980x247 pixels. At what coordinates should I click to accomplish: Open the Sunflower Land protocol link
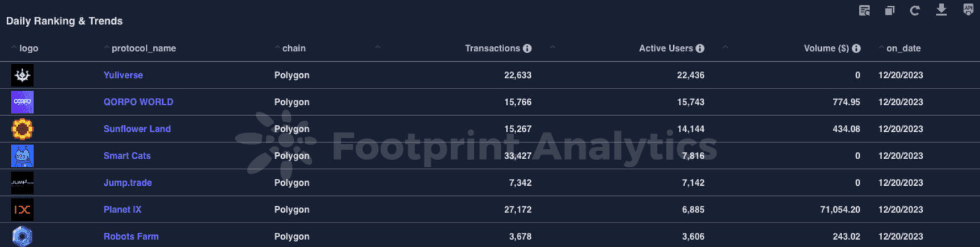tap(137, 129)
